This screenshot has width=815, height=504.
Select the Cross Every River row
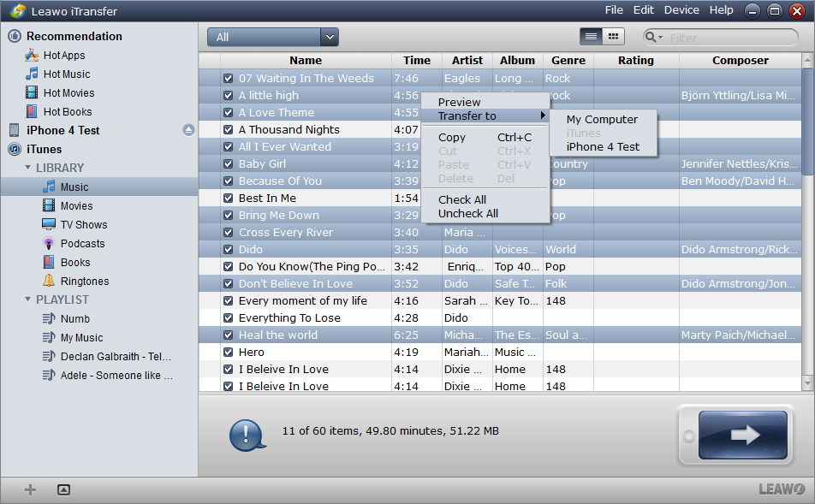tap(499, 232)
